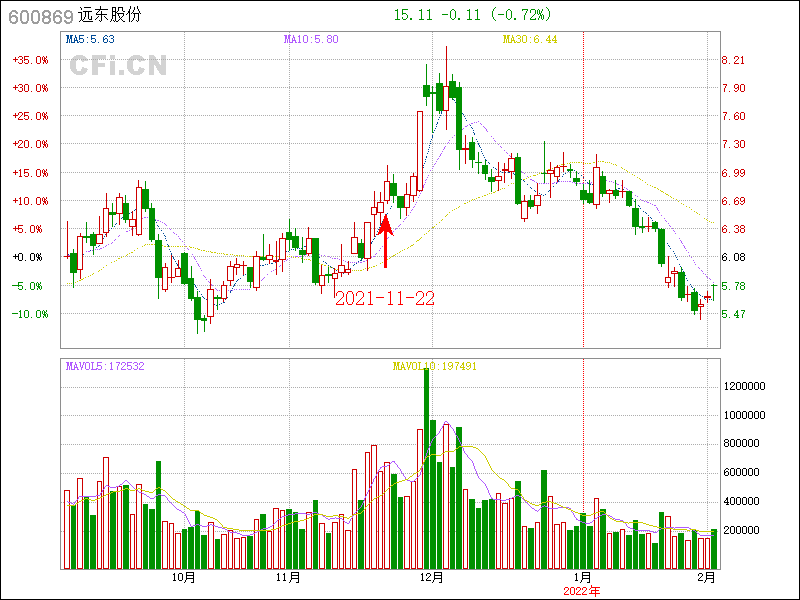Click the stock name 远东股份
The image size is (800, 600).
[110, 15]
